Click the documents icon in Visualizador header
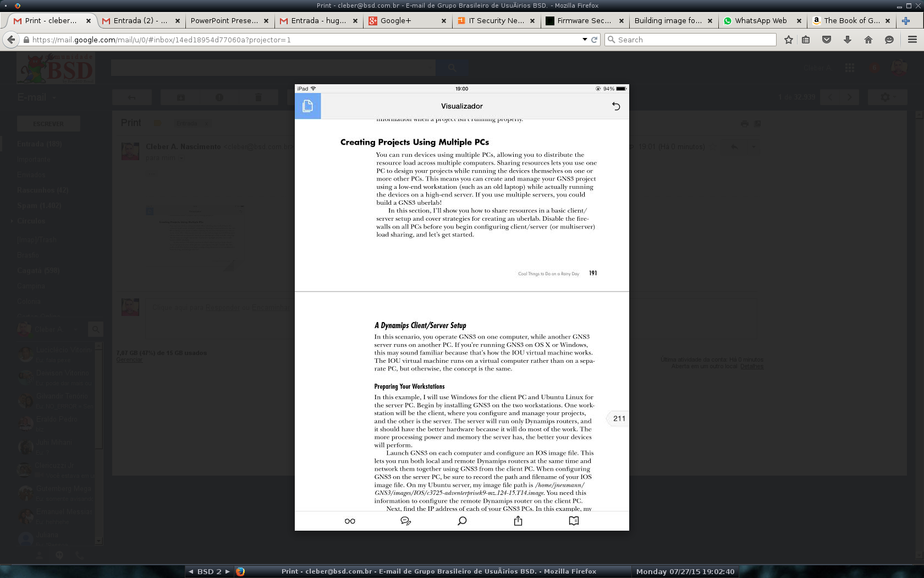The image size is (924, 578). click(x=307, y=106)
